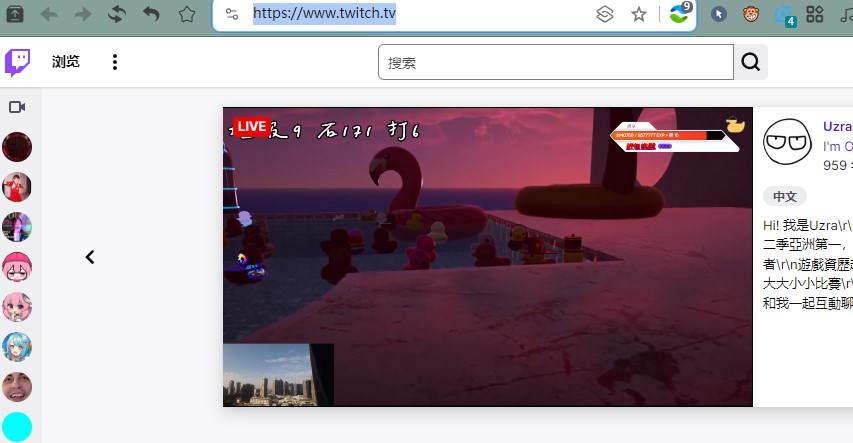Click the 中文 language tag
Screen dimensions: 853x443
click(x=784, y=196)
